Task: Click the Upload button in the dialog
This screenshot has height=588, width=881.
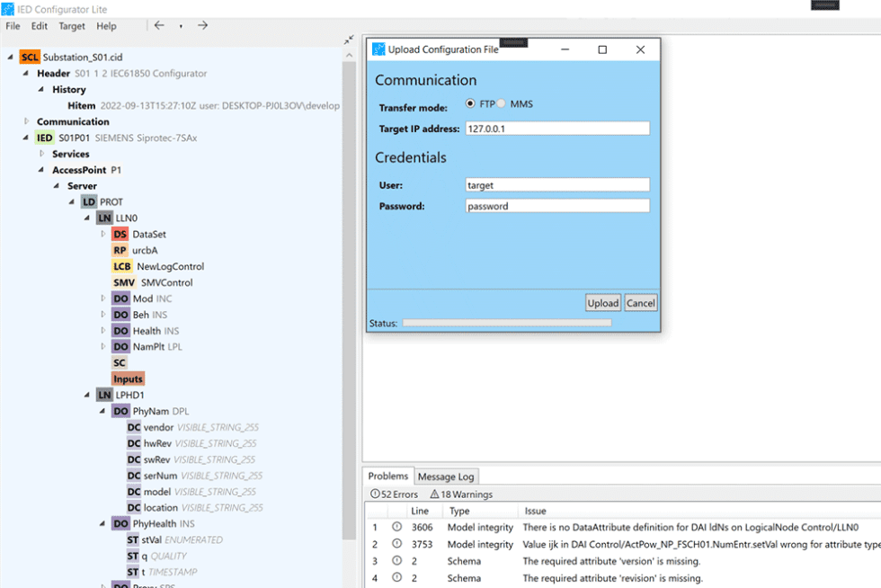Action: pyautogui.click(x=602, y=303)
